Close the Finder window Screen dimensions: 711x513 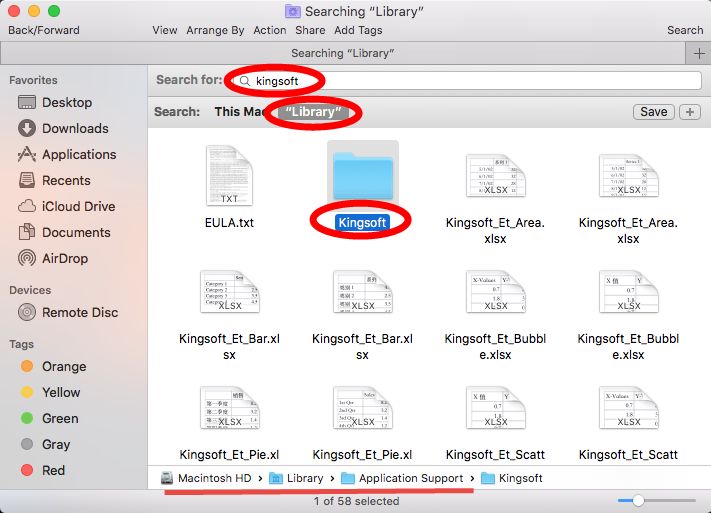[x=14, y=11]
